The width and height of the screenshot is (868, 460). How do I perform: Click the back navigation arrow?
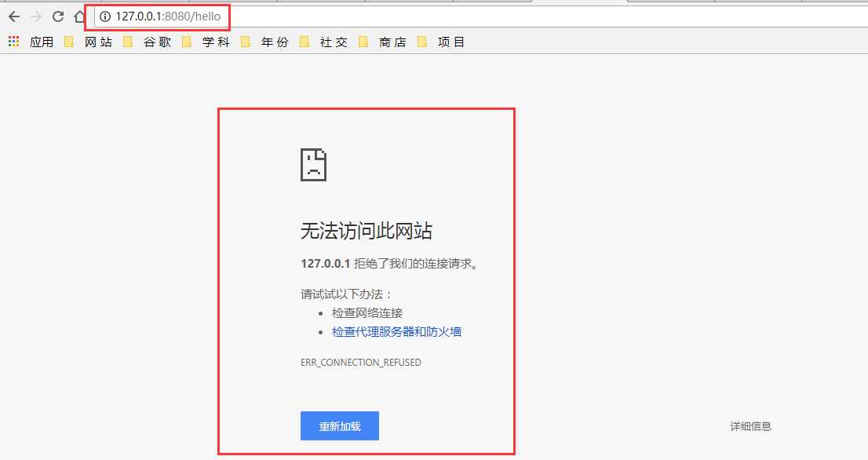point(13,16)
